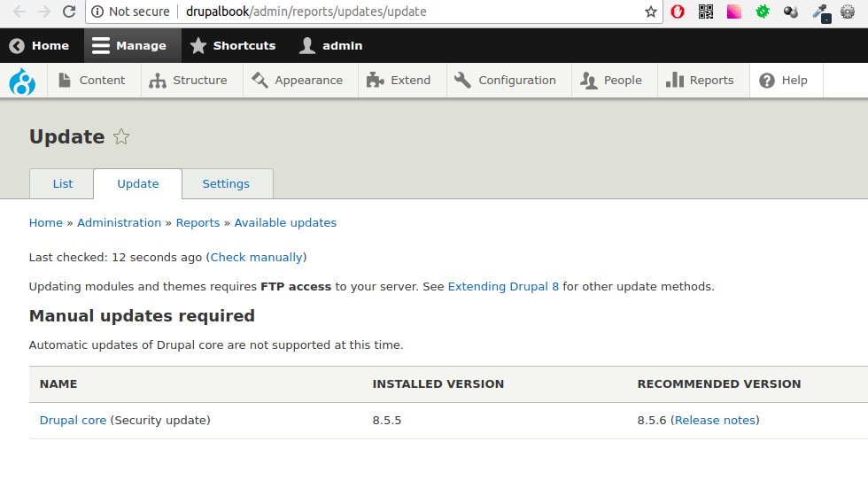Click the Check manually link

[x=256, y=258]
